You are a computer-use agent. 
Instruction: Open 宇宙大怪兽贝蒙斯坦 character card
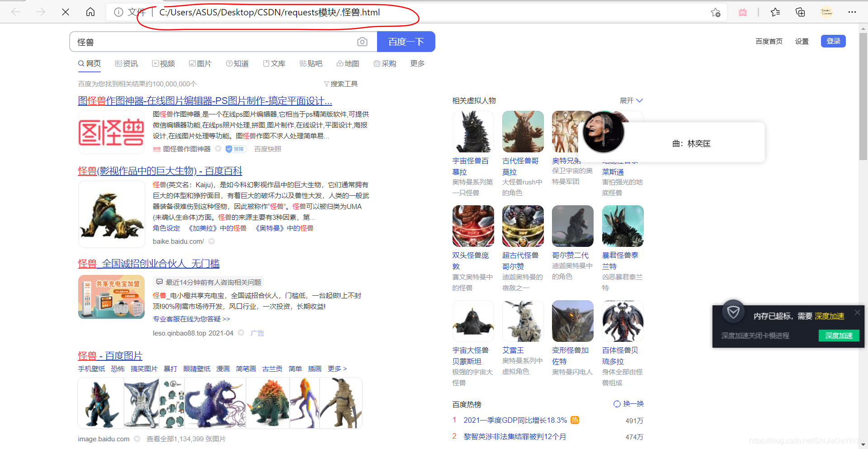coord(473,344)
